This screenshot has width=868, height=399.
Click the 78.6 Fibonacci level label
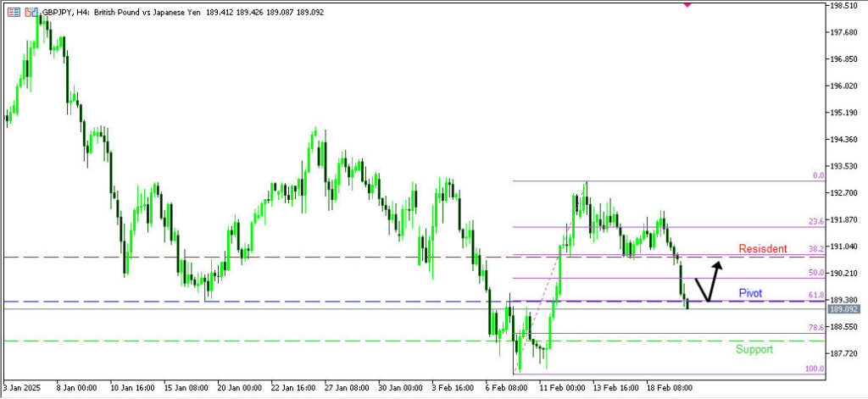(x=816, y=327)
